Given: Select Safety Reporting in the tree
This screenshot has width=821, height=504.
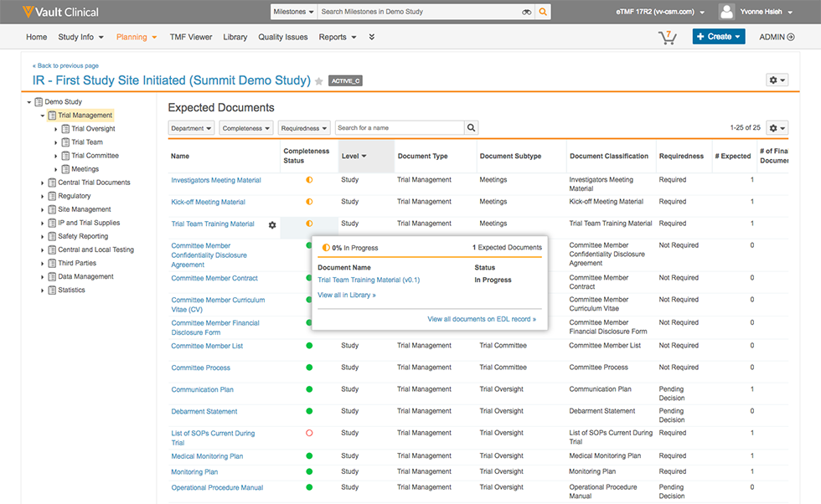Looking at the screenshot, I should point(83,236).
